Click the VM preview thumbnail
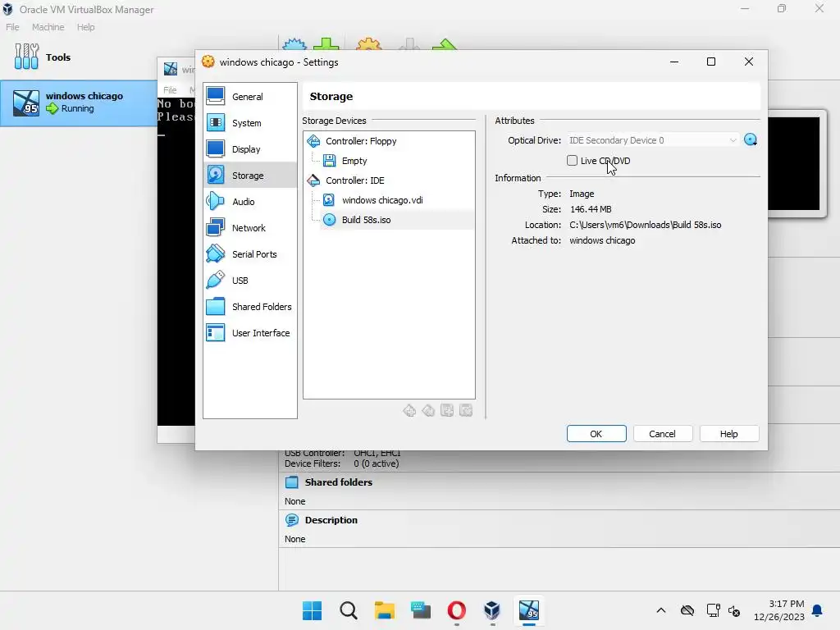 pyautogui.click(x=795, y=163)
